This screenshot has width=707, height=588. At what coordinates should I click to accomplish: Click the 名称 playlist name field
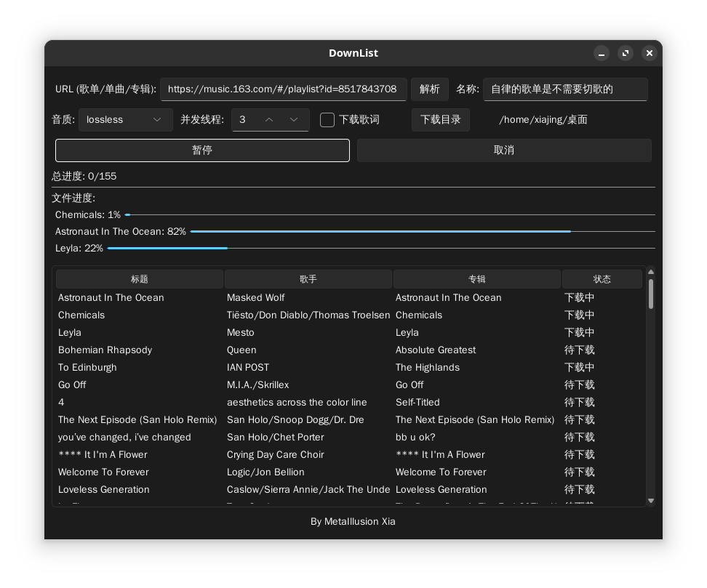tap(564, 89)
